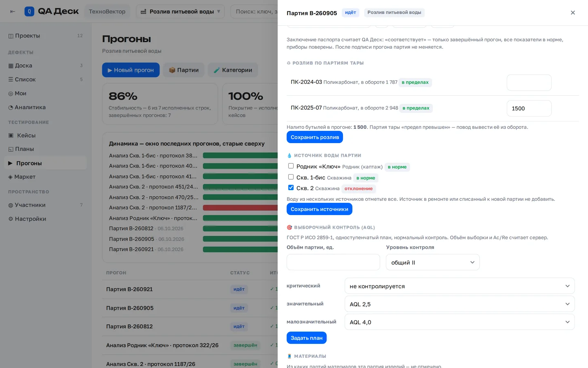Viewport: 588px width, 368px height.
Task: Open Участники via its sidebar icon
Action: [x=11, y=205]
